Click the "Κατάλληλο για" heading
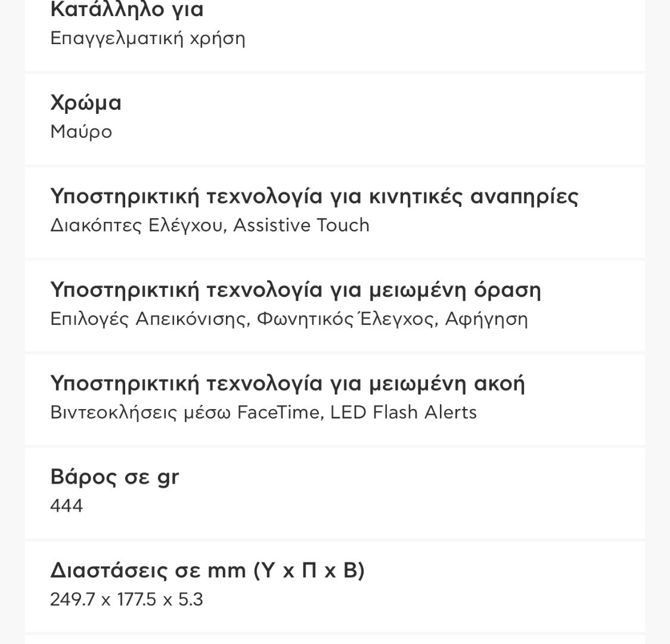This screenshot has height=644, width=670. (x=126, y=10)
